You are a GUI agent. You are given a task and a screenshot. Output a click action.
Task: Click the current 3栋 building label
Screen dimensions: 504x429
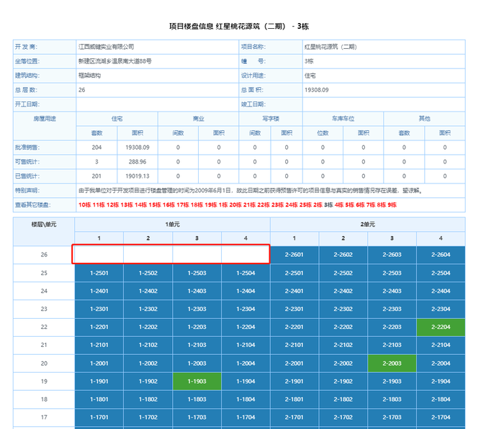click(x=328, y=204)
